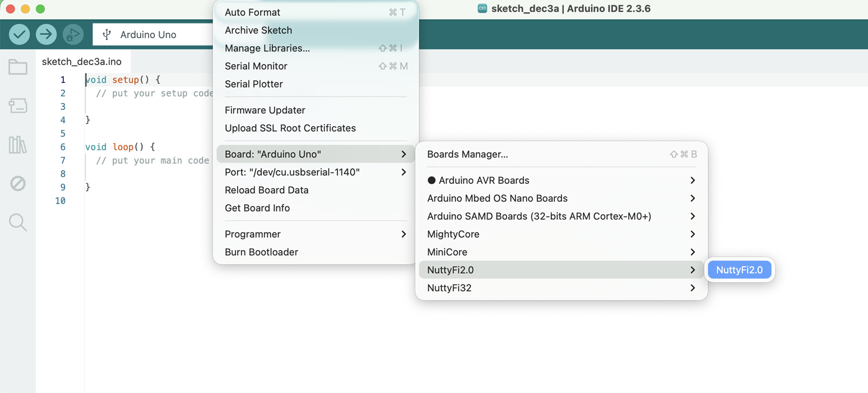
Task: Open the Sketchbook folder icon in sidebar
Action: 18,67
